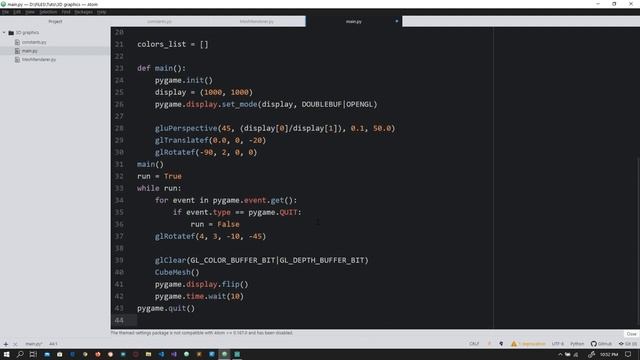640x360 pixels.
Task: Click line number 23 in gutter
Action: 119,68
